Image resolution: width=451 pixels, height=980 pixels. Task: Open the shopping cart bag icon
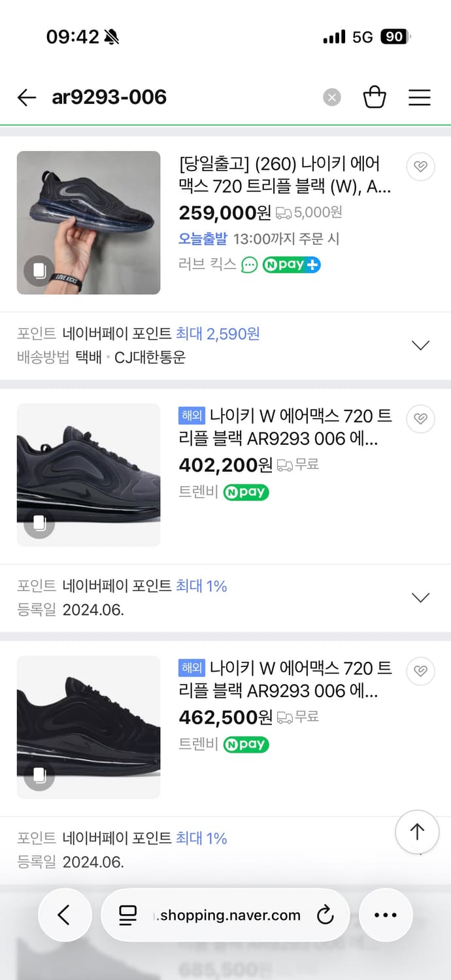pos(375,97)
